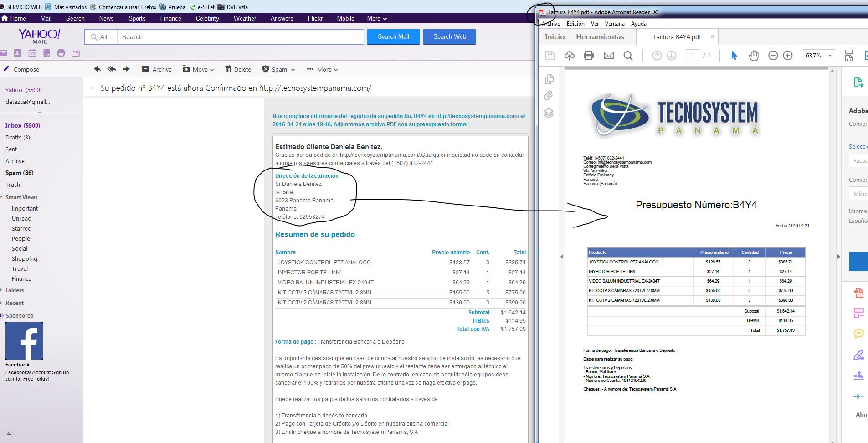Click the magnifier search icon in Acrobat
The width and height of the screenshot is (868, 443).
tap(628, 56)
